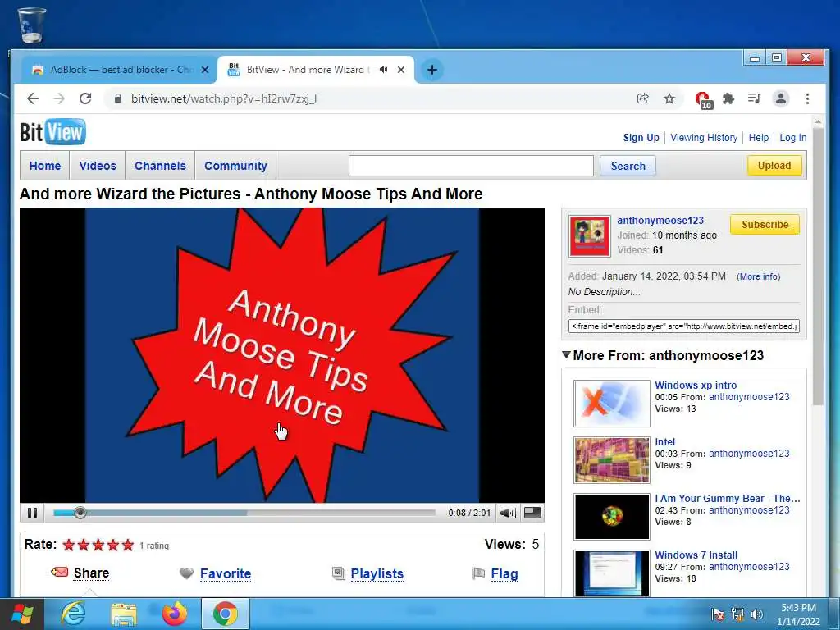This screenshot has height=630, width=840.
Task: Open the Windows xp intro title link
Action: [696, 386]
